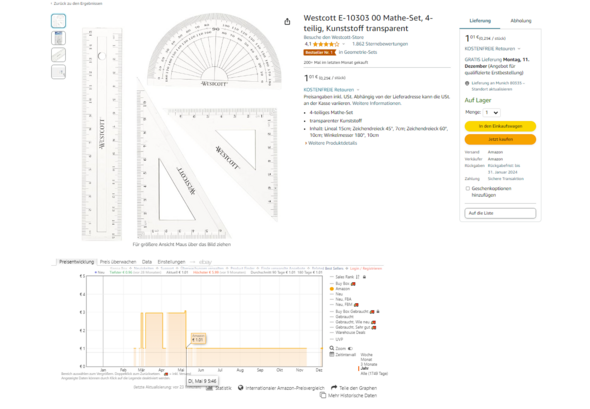Set time range to Alle (1749 Tage)
The image size is (590, 409).
pyautogui.click(x=374, y=374)
